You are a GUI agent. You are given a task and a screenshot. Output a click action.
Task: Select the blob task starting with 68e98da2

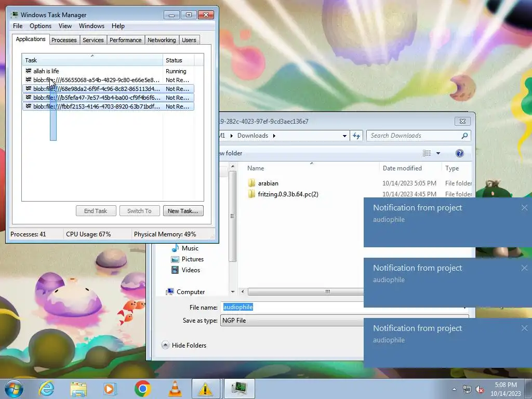pyautogui.click(x=108, y=88)
